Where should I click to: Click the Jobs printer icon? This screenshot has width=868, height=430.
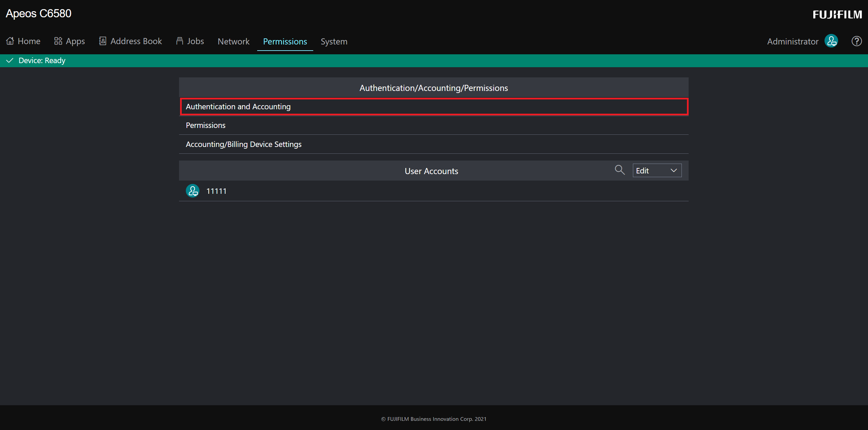click(x=180, y=41)
